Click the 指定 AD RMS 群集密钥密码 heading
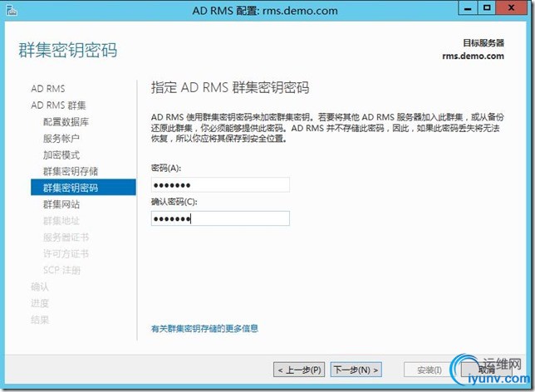The width and height of the screenshot is (535, 392). click(x=230, y=88)
